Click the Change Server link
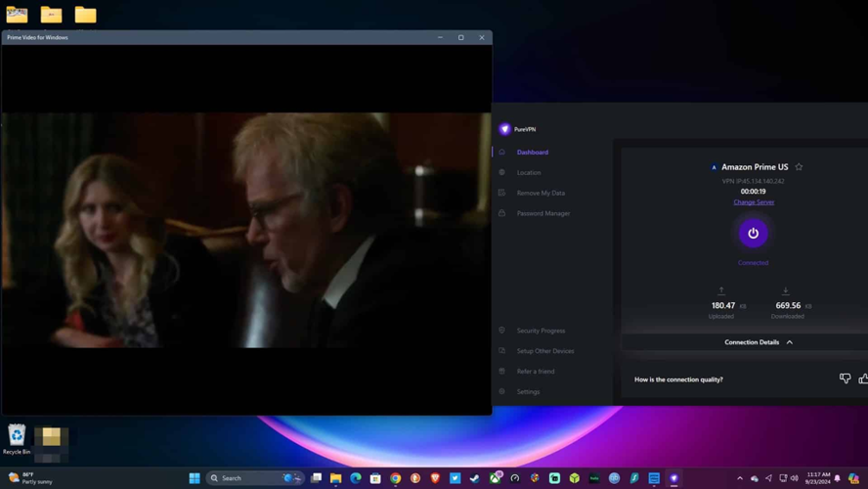Image resolution: width=868 pixels, height=489 pixels. click(754, 202)
